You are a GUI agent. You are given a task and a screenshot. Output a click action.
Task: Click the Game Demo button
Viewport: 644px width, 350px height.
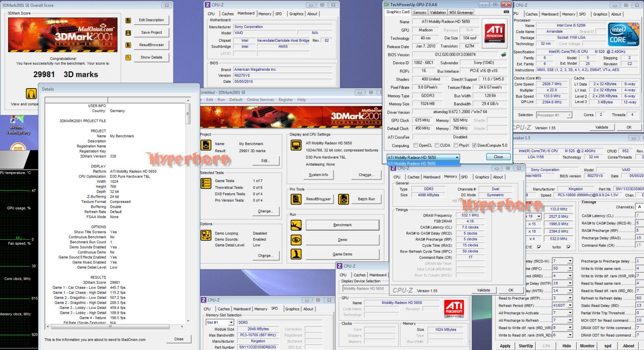coord(343,255)
